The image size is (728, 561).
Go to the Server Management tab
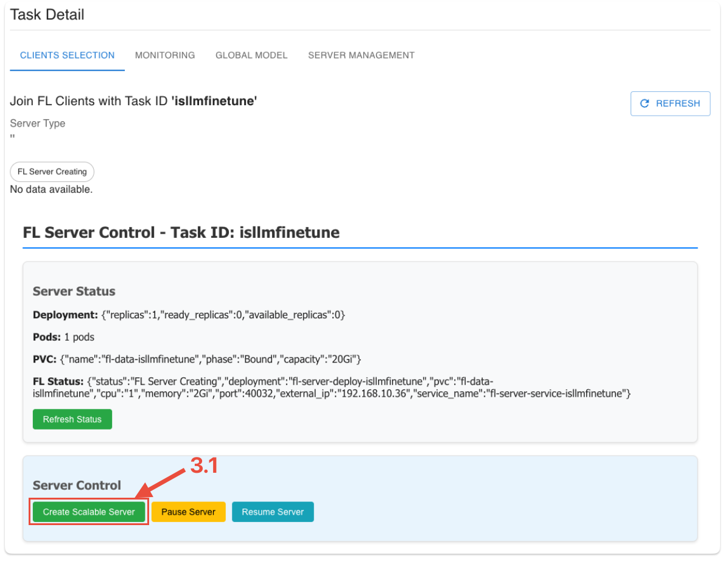[361, 55]
